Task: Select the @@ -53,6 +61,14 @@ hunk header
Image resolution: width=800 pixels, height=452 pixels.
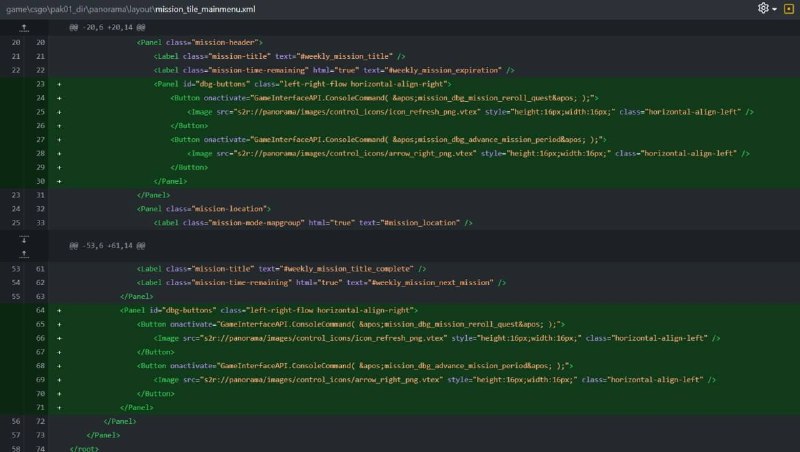Action: click(107, 246)
